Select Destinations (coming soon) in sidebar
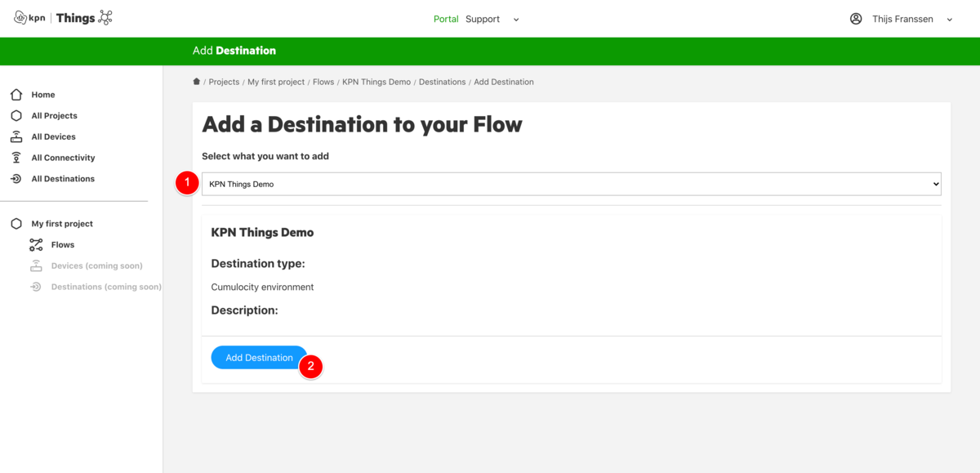This screenshot has height=473, width=980. pos(106,287)
